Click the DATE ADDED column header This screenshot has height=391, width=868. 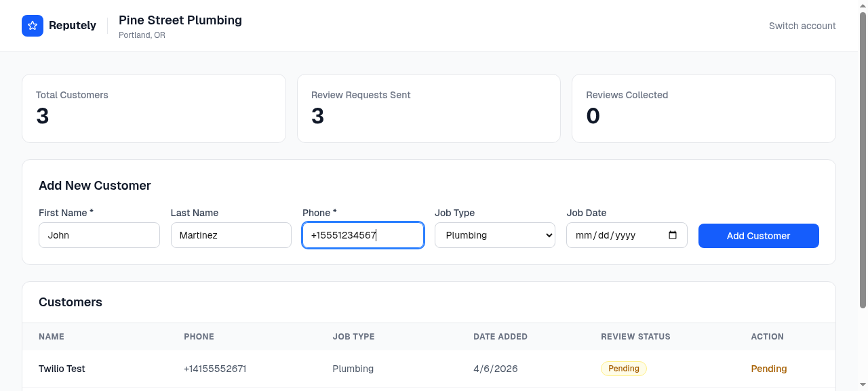pyautogui.click(x=500, y=337)
